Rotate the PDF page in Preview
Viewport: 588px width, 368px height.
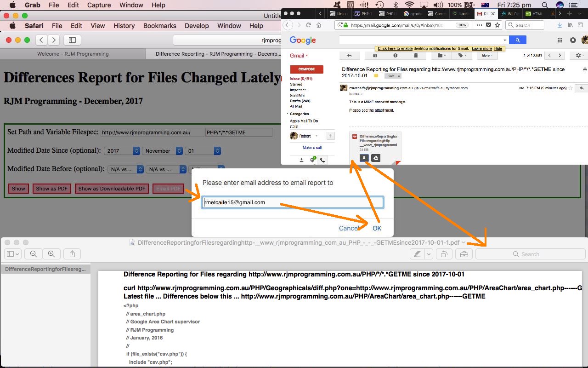(x=444, y=254)
